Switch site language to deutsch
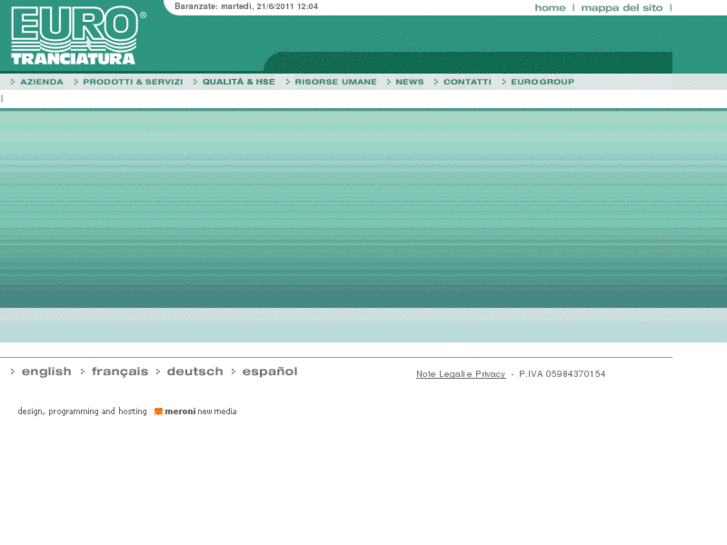The height and width of the screenshot is (545, 727). pos(195,372)
